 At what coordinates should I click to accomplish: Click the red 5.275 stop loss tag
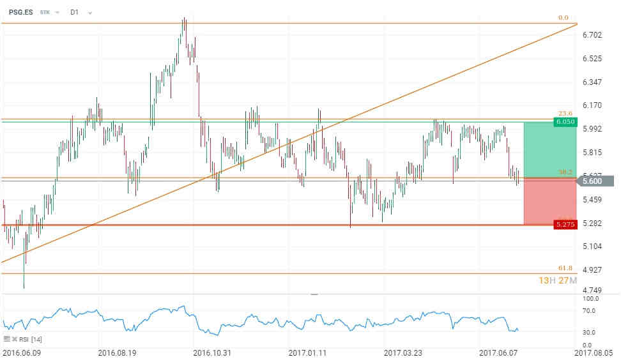pos(563,225)
